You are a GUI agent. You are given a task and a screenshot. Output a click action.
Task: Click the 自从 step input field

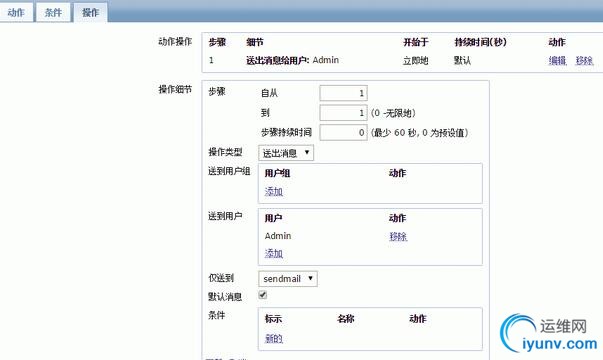pos(343,93)
